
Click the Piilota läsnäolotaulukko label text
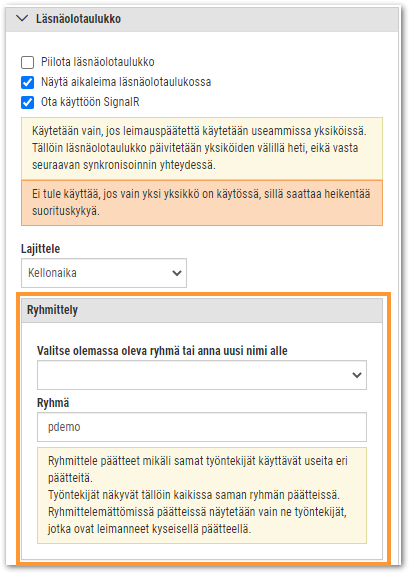[x=97, y=62]
